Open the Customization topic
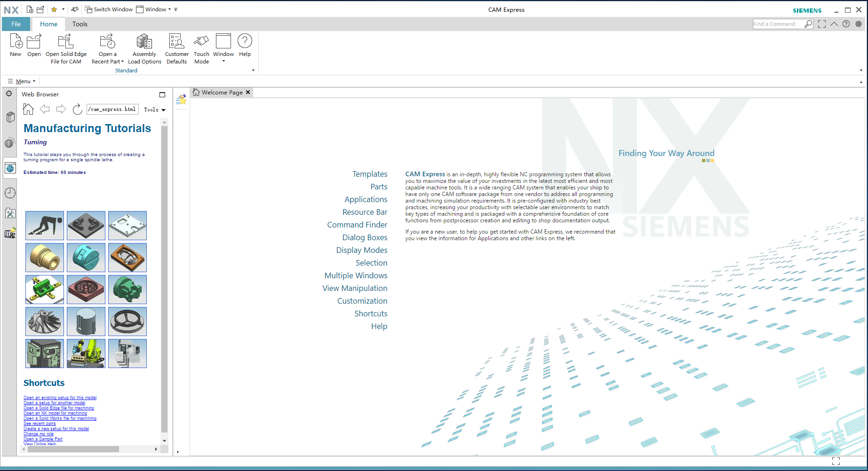This screenshot has height=471, width=868. tap(362, 301)
